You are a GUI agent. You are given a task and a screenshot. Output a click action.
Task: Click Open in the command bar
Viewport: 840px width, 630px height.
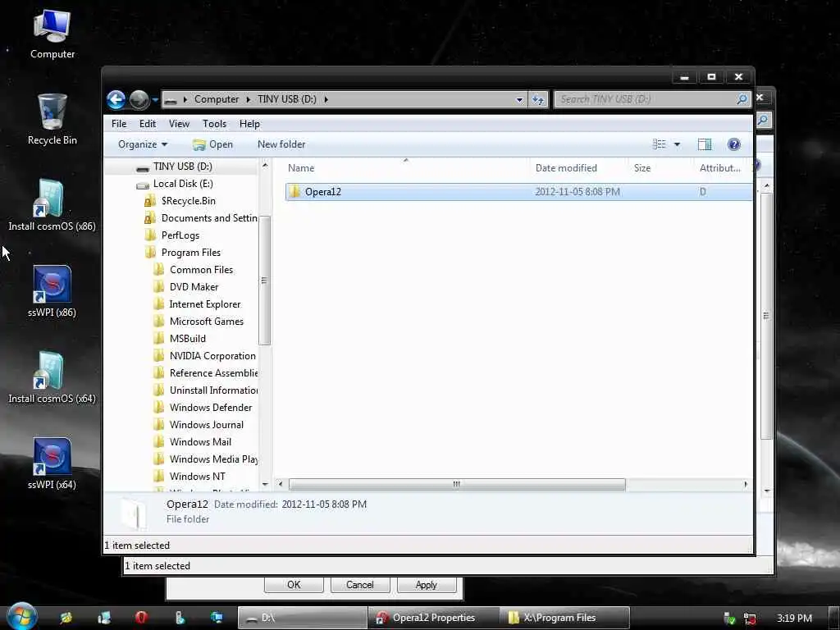(212, 144)
